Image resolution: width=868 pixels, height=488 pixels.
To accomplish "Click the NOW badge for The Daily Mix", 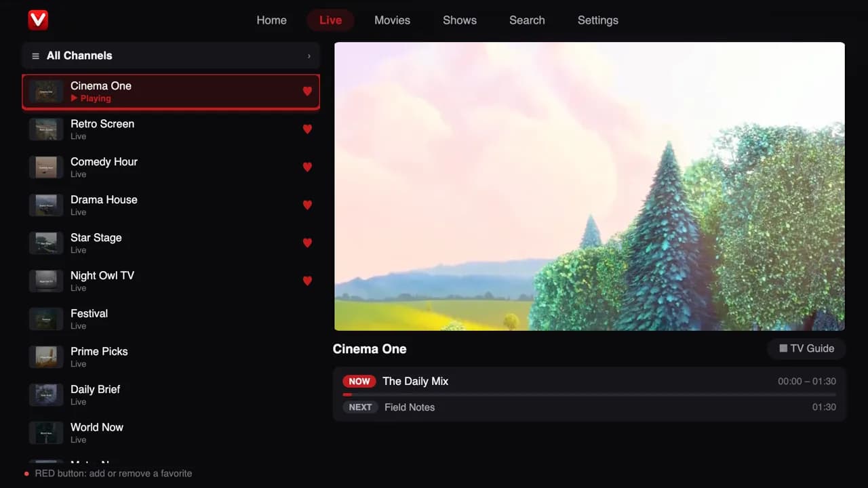I will click(359, 382).
